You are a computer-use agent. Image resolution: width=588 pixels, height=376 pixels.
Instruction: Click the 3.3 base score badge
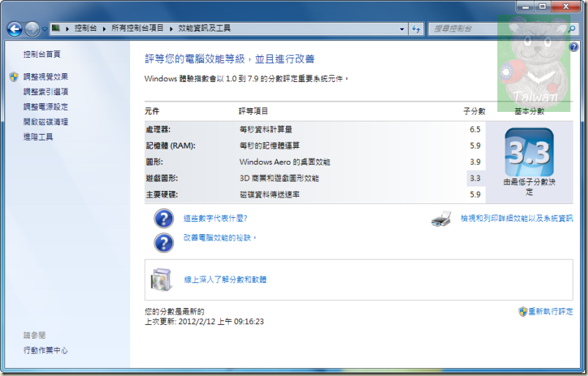tap(529, 152)
